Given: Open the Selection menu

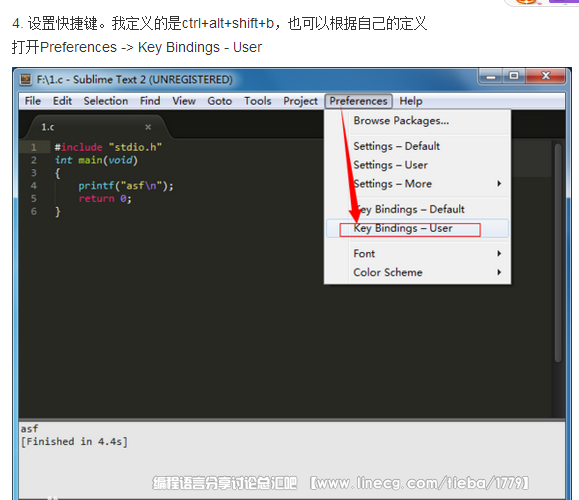Looking at the screenshot, I should [x=106, y=101].
